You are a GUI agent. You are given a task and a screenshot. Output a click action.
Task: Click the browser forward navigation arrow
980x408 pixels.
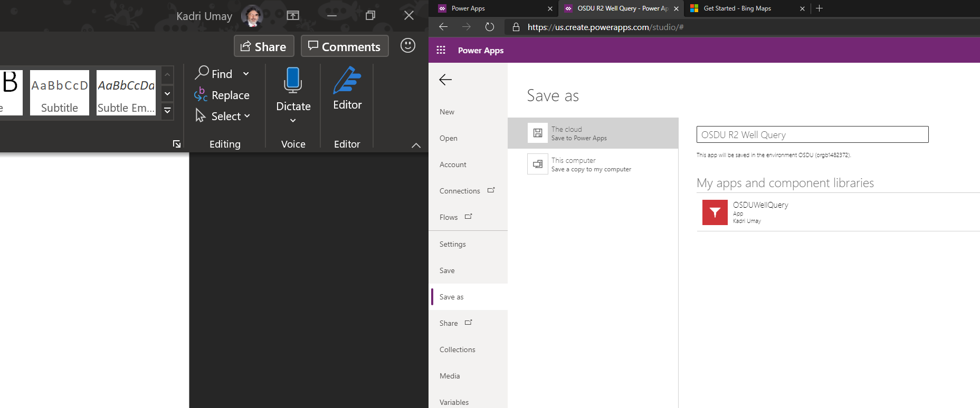point(467,27)
